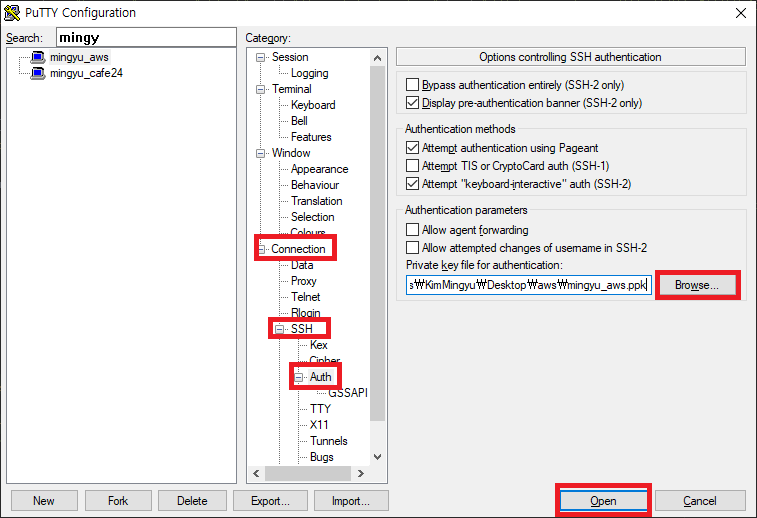Collapse the Session tree node
Viewport: 757px width, 518px height.
pos(260,57)
